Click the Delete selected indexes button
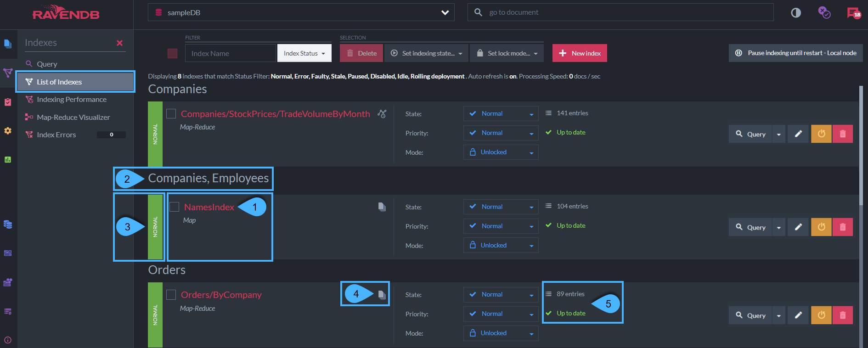Image resolution: width=868 pixels, height=348 pixels. pyautogui.click(x=361, y=53)
